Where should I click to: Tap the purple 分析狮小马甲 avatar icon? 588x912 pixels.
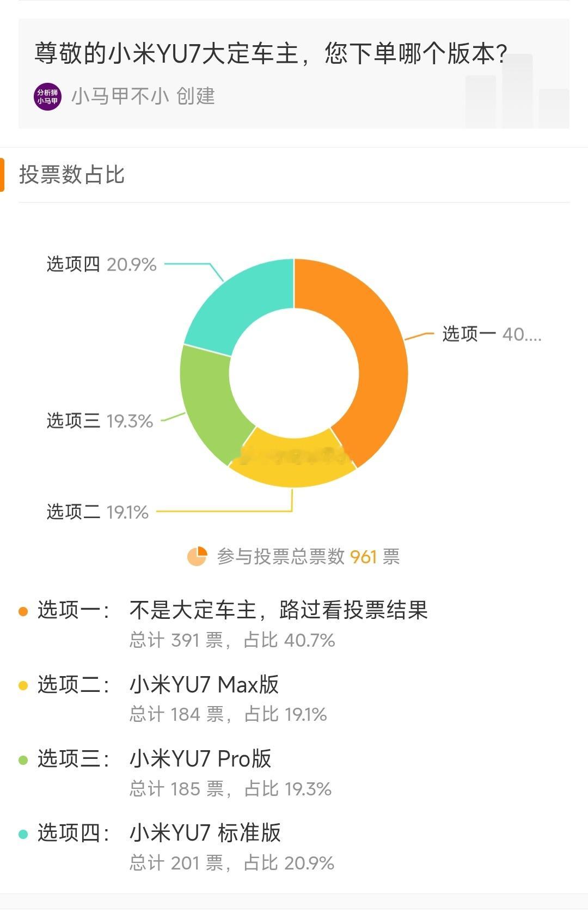(x=47, y=97)
